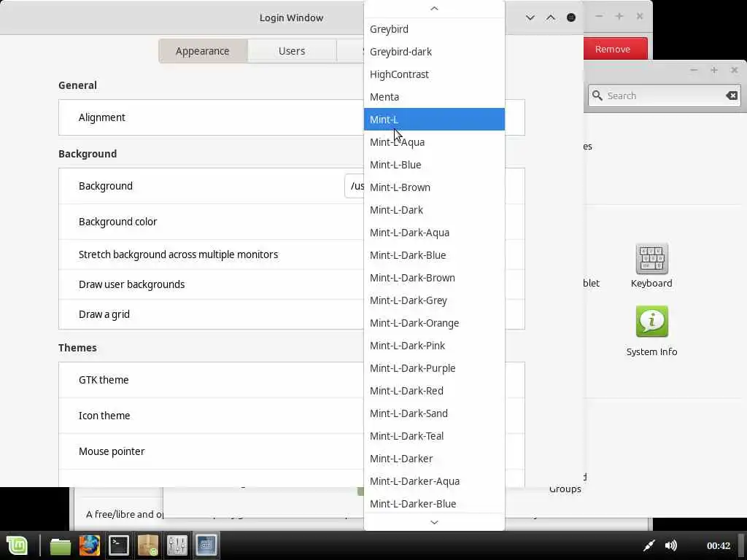This screenshot has height=560, width=747.
Task: Select Mint-L-Aqua theme
Action: point(434,142)
